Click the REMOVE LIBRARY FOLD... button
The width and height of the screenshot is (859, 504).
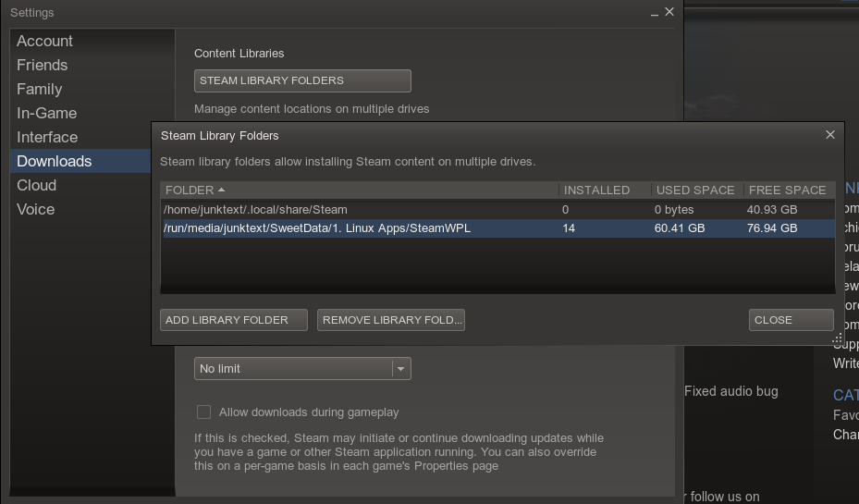[391, 320]
